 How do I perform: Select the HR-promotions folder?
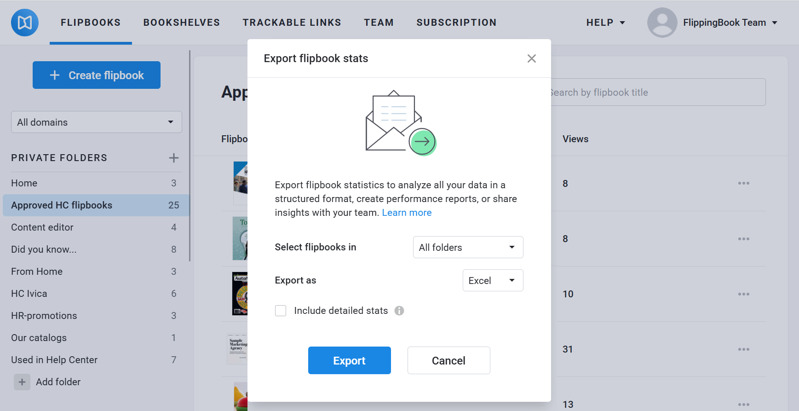(44, 316)
